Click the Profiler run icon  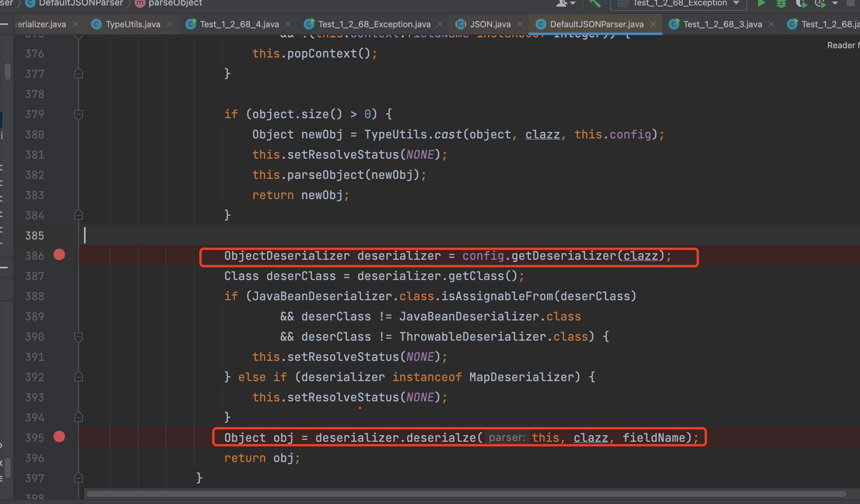pos(820,3)
